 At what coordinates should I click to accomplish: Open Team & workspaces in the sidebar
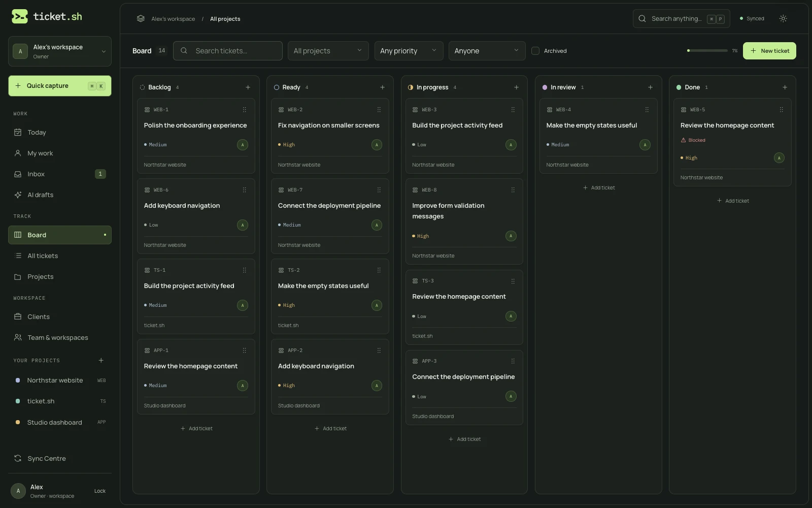tap(60, 338)
